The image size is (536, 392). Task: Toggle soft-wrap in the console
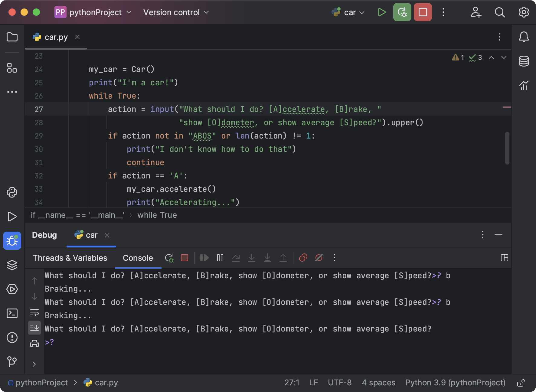(x=34, y=313)
